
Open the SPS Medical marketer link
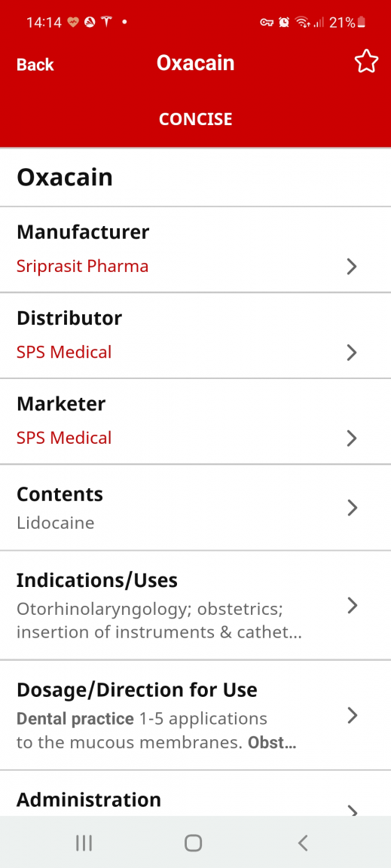click(64, 438)
